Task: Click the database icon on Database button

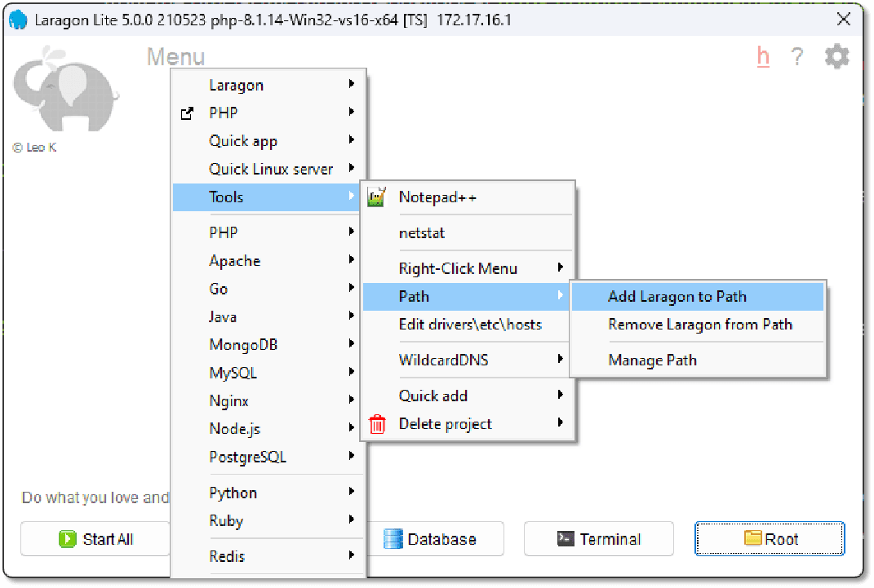Action: pyautogui.click(x=393, y=539)
